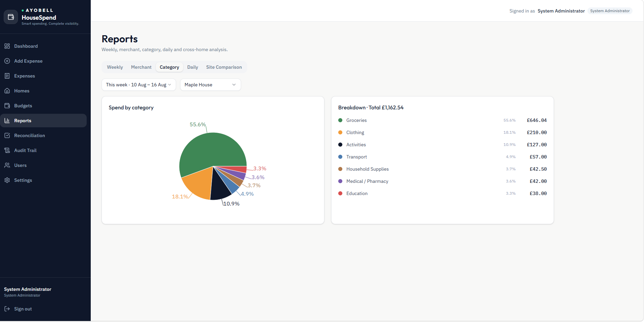Click the Budgets wallet icon
The width and height of the screenshot is (644, 322).
[7, 106]
